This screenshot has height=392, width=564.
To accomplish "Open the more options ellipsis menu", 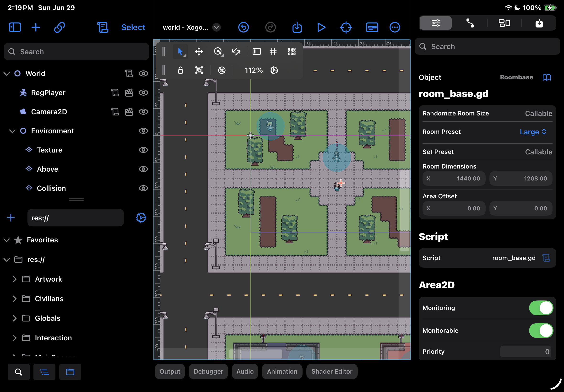I will pyautogui.click(x=395, y=27).
